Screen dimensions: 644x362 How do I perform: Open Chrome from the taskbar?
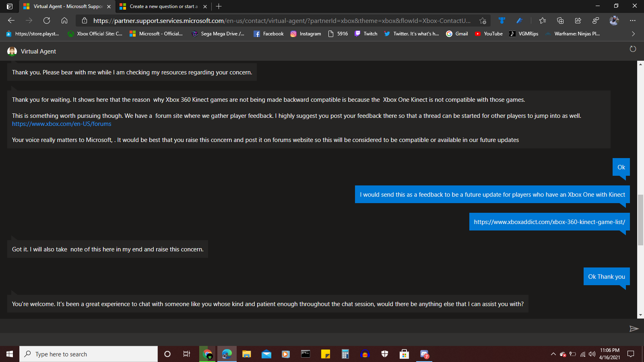(208, 354)
